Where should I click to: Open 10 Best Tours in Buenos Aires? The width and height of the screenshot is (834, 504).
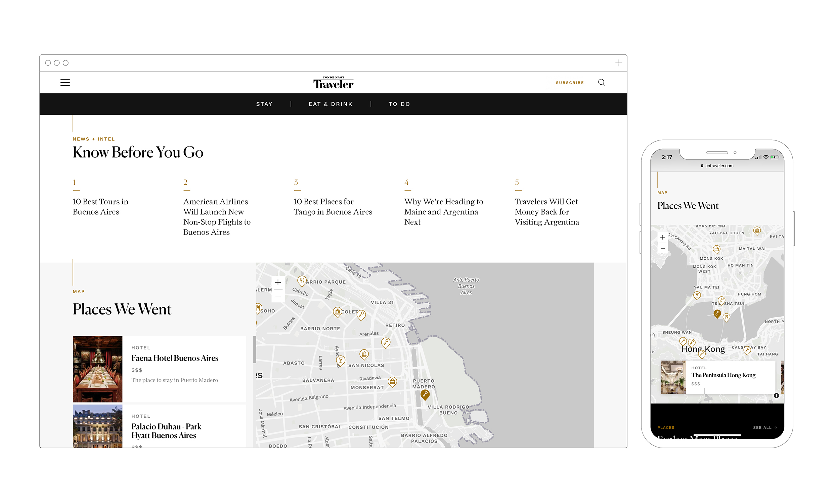point(100,207)
